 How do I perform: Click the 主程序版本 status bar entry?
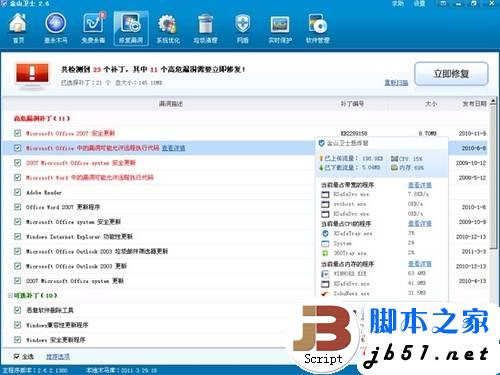point(35,370)
